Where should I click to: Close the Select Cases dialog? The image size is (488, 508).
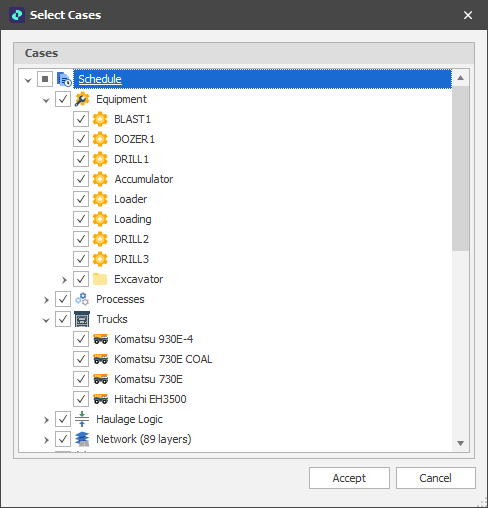click(x=468, y=15)
